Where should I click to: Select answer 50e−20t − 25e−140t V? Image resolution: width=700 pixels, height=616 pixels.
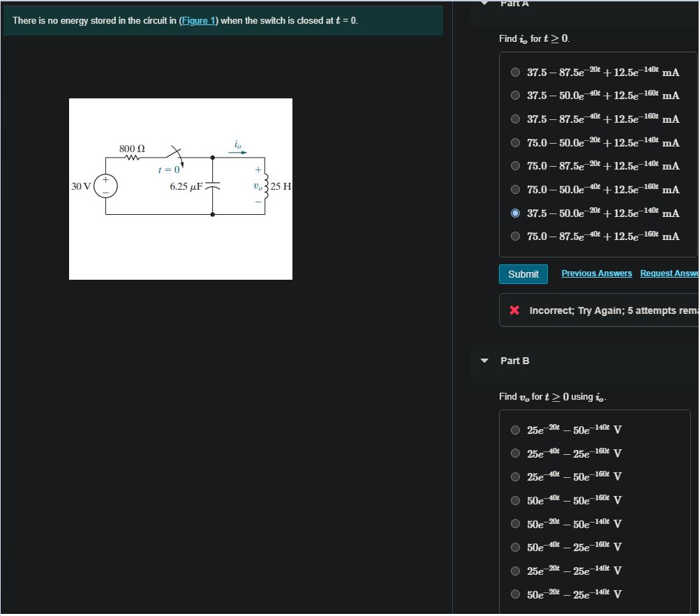click(515, 594)
